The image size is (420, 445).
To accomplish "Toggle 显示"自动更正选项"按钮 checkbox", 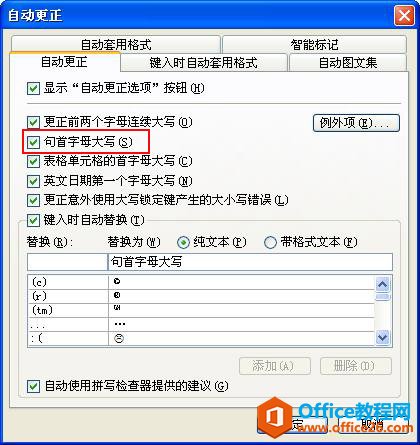I will click(x=33, y=89).
